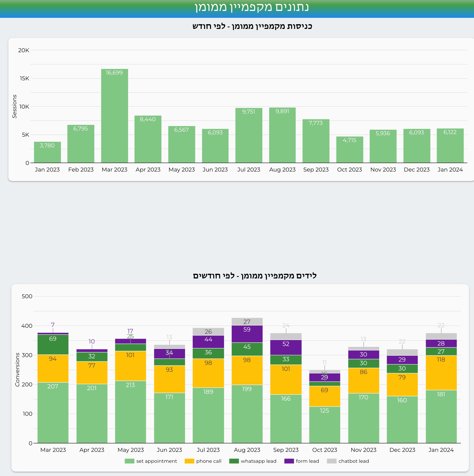Select the Mar 2023 sessions bar 16,699

[x=114, y=116]
